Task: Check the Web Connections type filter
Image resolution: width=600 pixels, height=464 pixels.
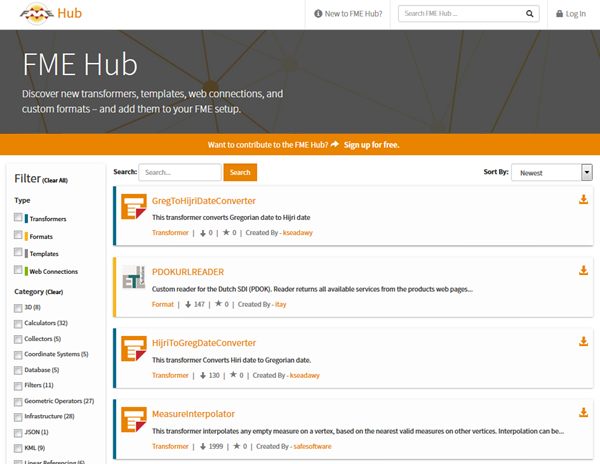Action: tap(18, 270)
